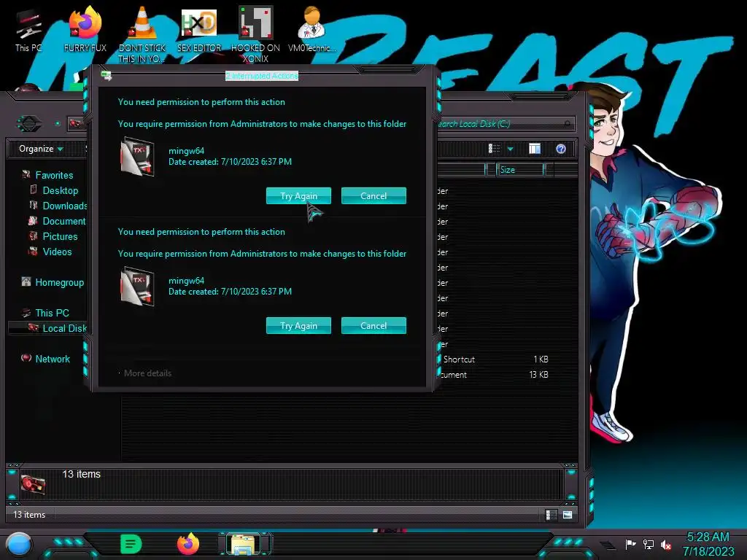Open VM0Technic desktop shortcut

tap(312, 29)
